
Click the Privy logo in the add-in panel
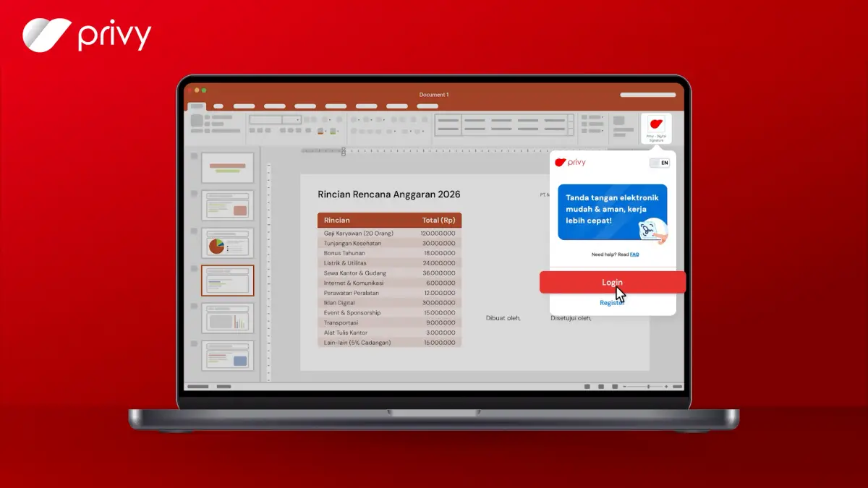pyautogui.click(x=571, y=163)
